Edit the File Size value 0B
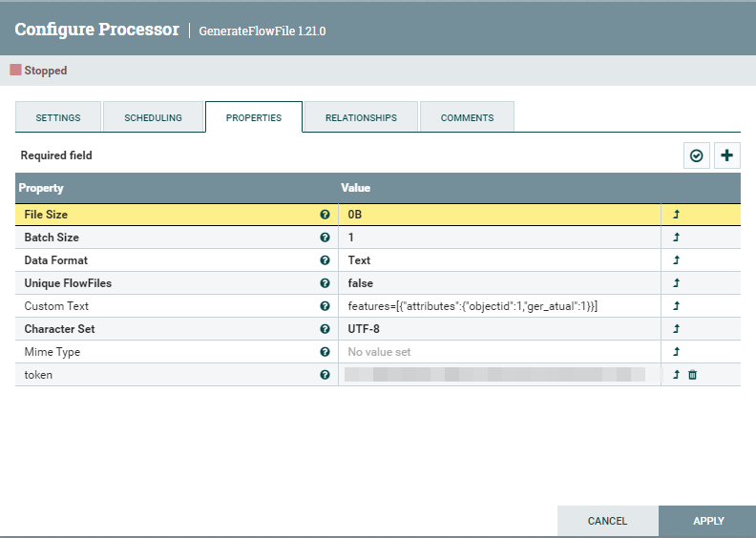 pyautogui.click(x=499, y=215)
